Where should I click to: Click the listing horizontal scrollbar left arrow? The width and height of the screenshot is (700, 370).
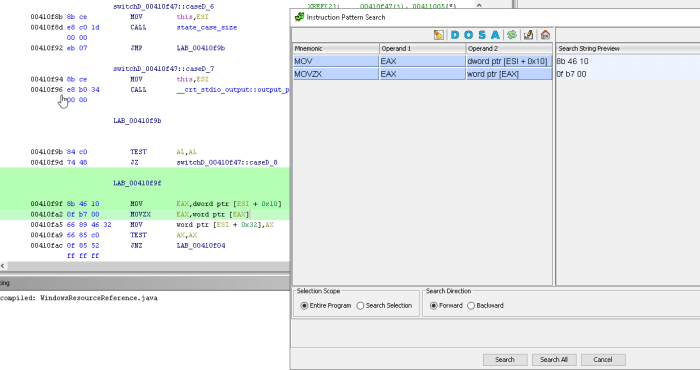3,266
